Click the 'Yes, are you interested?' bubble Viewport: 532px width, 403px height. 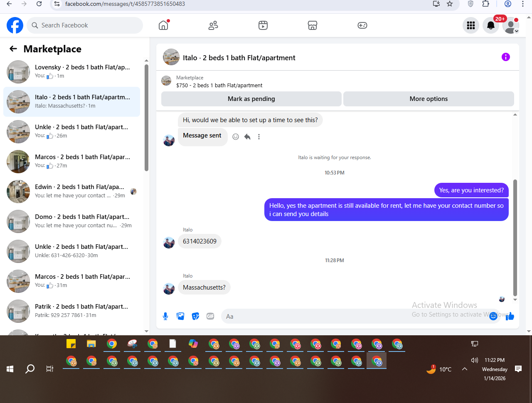[x=471, y=190]
